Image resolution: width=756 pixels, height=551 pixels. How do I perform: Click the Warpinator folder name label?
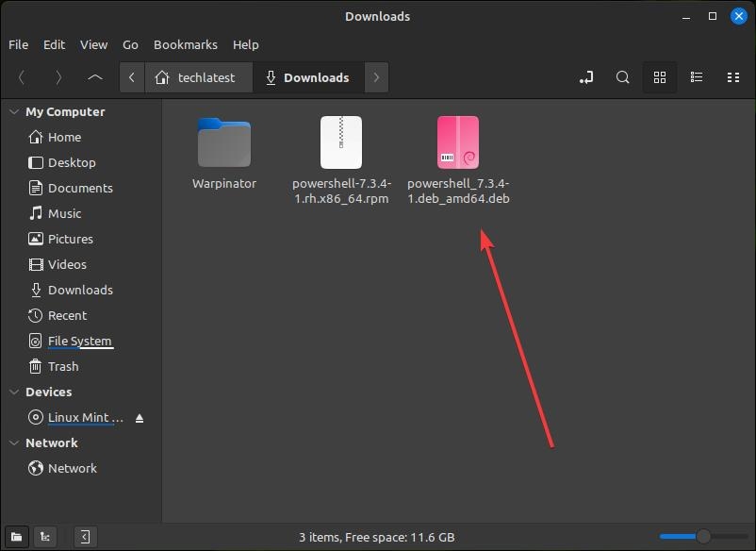224,183
